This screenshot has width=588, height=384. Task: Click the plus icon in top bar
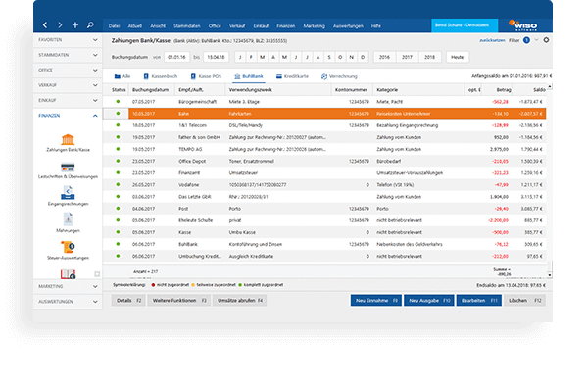pyautogui.click(x=75, y=25)
